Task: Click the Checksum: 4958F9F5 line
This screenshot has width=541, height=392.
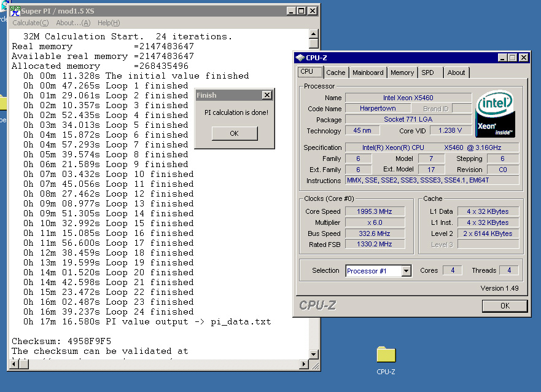Action: pos(61,341)
